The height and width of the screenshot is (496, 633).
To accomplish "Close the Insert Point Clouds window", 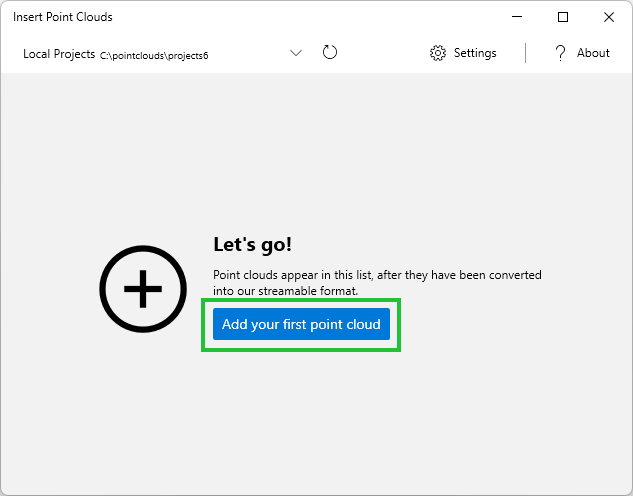I will (x=609, y=17).
